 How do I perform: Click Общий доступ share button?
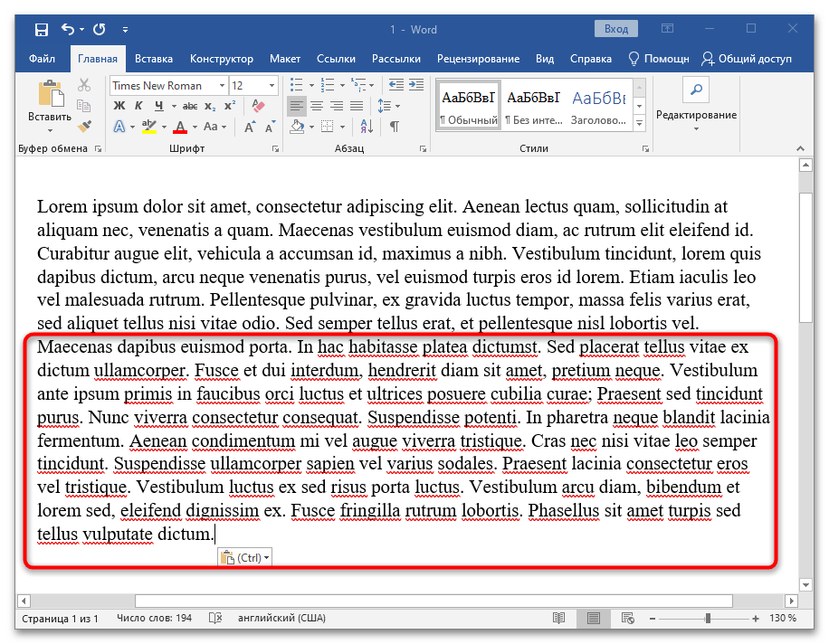click(747, 59)
